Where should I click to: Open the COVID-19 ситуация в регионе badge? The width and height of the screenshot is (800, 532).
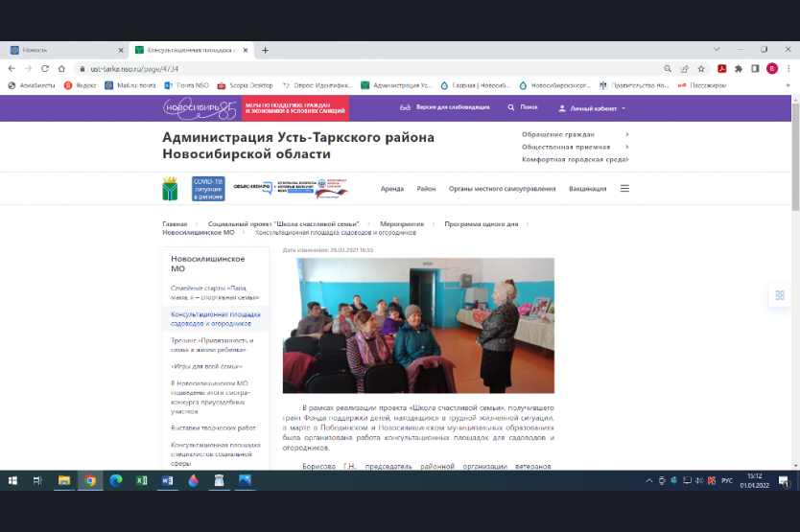208,189
